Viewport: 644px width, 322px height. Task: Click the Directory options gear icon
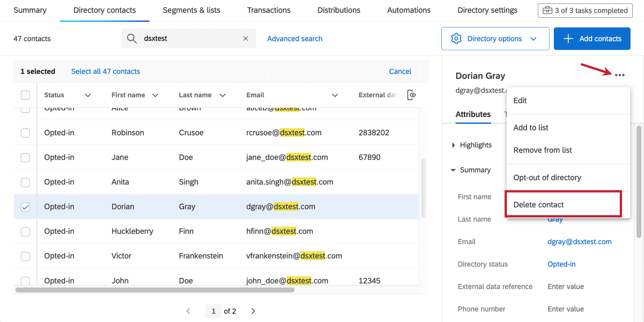tap(456, 39)
